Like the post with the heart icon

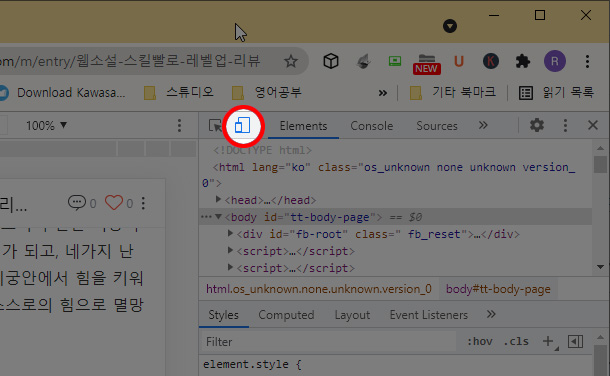click(x=114, y=203)
